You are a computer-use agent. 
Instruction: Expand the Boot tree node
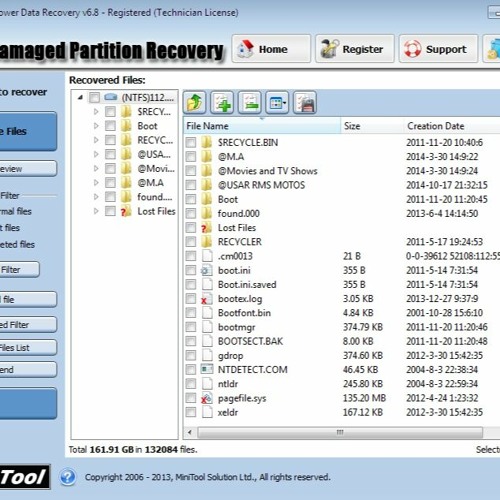click(x=96, y=126)
